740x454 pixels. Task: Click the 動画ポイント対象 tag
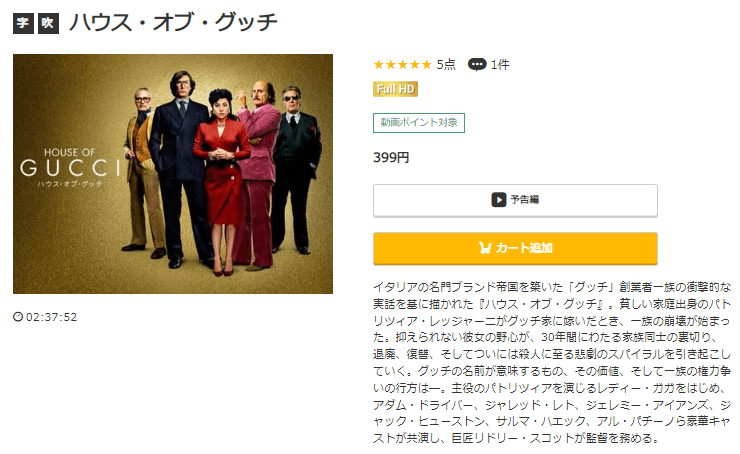coord(419,123)
